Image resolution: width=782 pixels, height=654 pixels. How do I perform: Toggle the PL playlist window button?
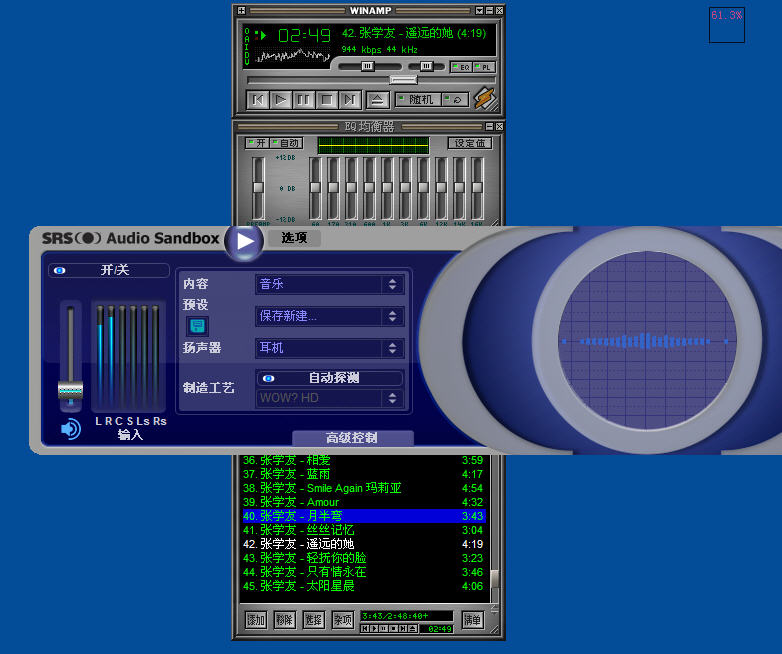click(484, 67)
